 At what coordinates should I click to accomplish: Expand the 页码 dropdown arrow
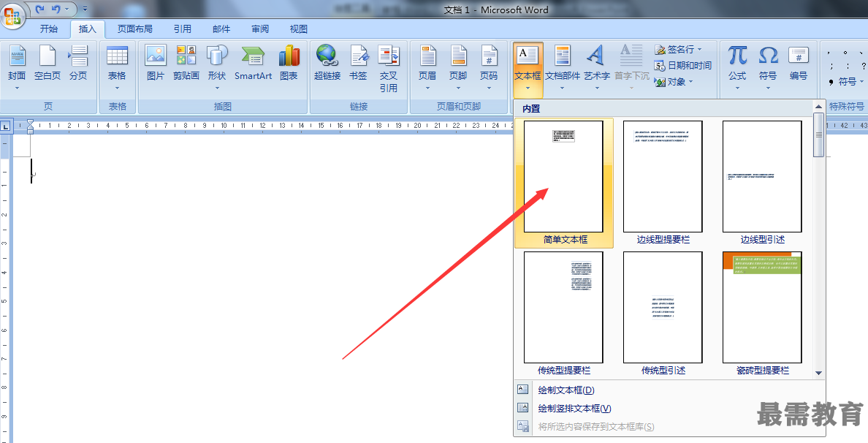tap(489, 88)
